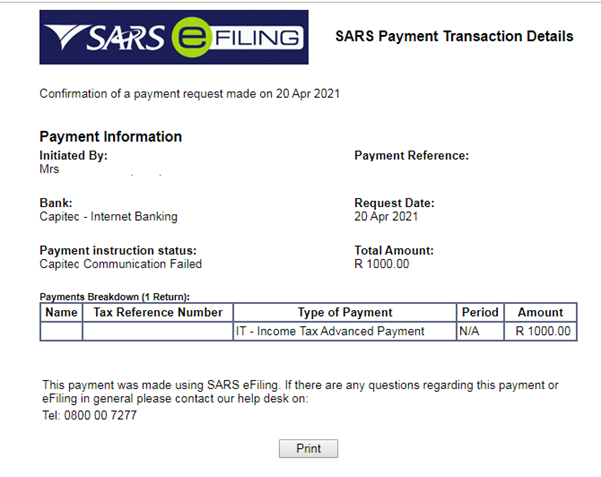Click the N/A period cell
This screenshot has height=477, width=601.
point(480,331)
